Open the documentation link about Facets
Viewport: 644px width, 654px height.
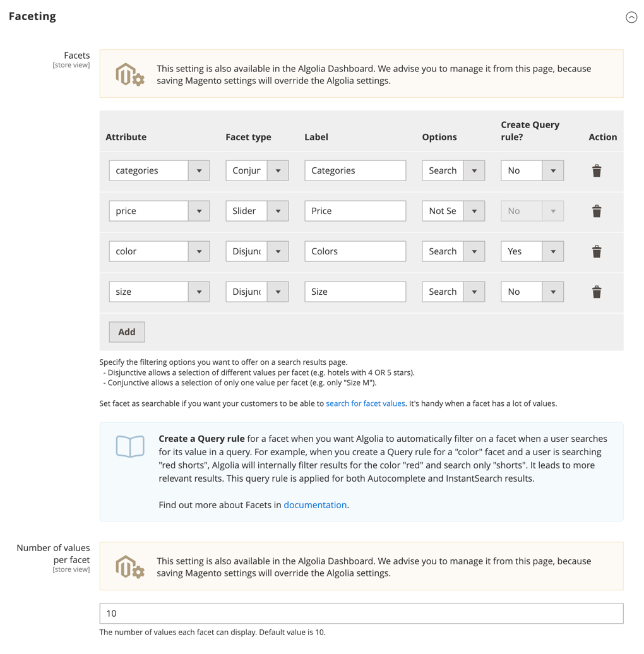click(315, 504)
